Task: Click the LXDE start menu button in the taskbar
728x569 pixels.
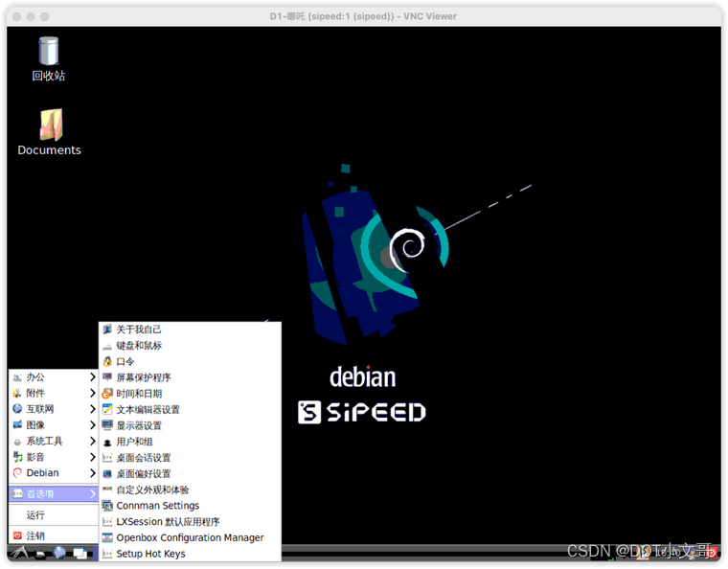Action: click(19, 553)
